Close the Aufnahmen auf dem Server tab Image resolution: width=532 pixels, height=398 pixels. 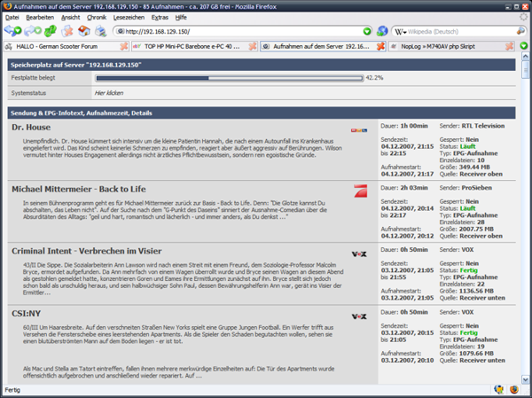[x=380, y=46]
